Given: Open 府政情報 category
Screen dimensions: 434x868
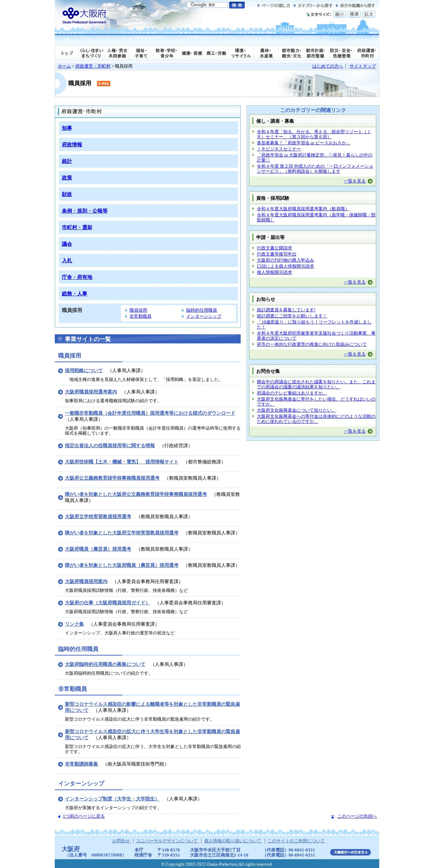Looking at the screenshot, I should point(72,145).
